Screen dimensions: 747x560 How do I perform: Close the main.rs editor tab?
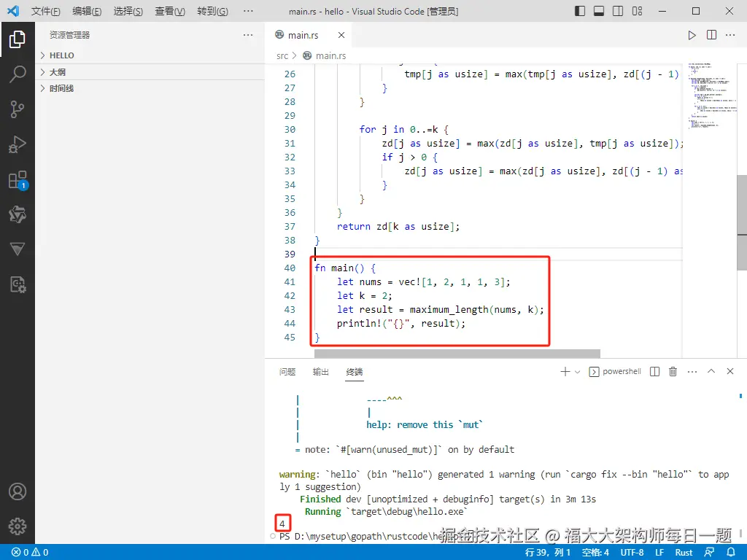coord(341,35)
